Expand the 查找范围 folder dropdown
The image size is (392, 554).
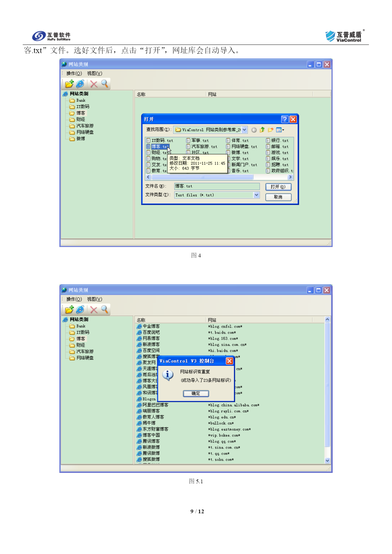[244, 130]
